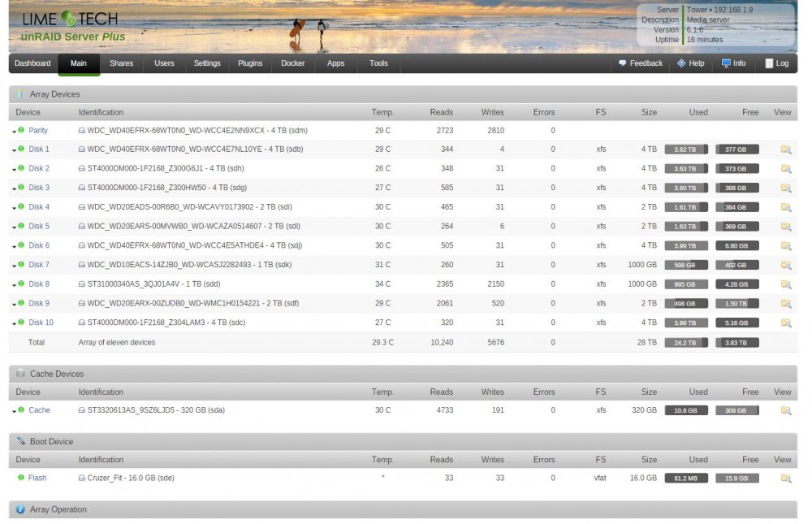Open the Disk 8 device link
Image resolution: width=812 pixels, height=524 pixels.
point(39,284)
